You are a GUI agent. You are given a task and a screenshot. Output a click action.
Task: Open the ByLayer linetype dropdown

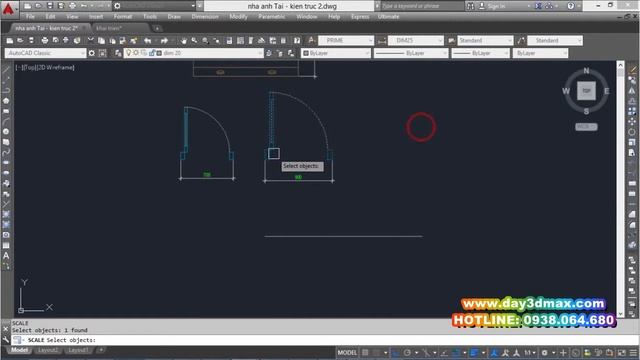tap(411, 53)
